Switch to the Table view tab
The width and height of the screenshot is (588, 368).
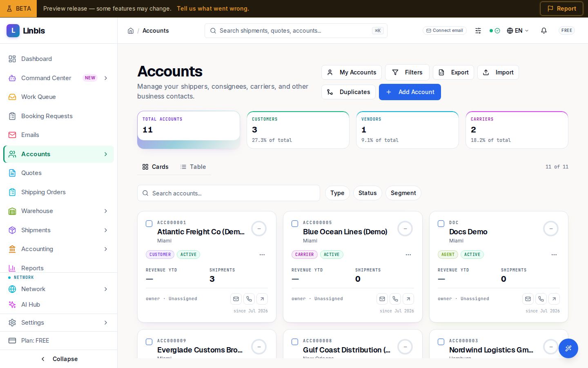193,167
